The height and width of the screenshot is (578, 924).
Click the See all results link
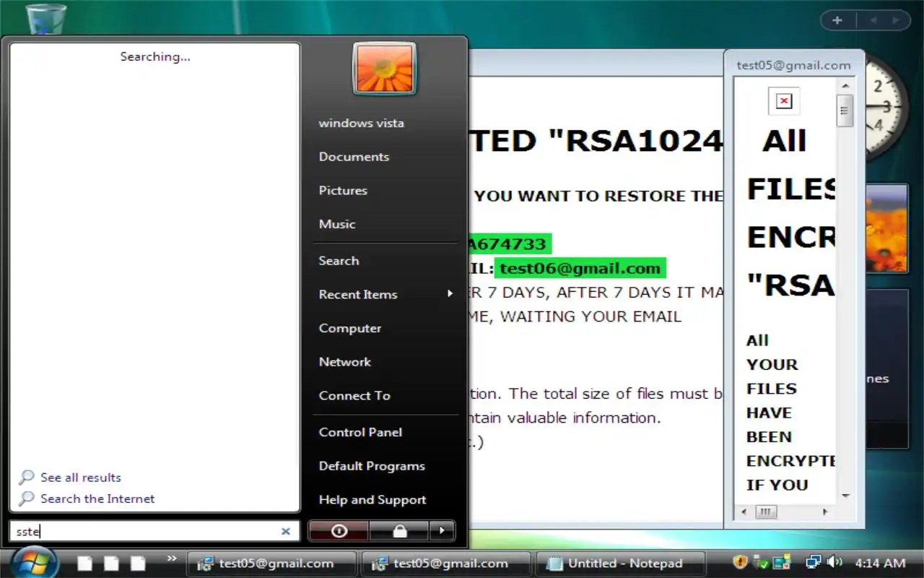click(81, 478)
